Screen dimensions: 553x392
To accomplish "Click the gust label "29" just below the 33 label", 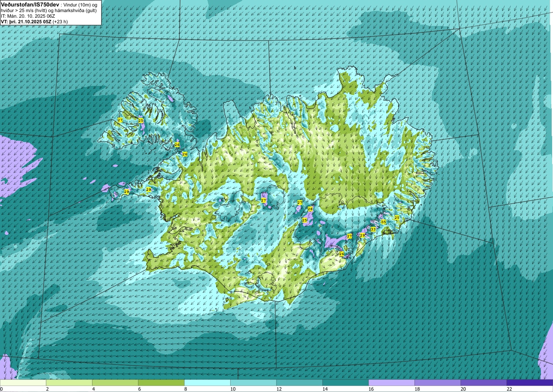I will coord(362,235).
